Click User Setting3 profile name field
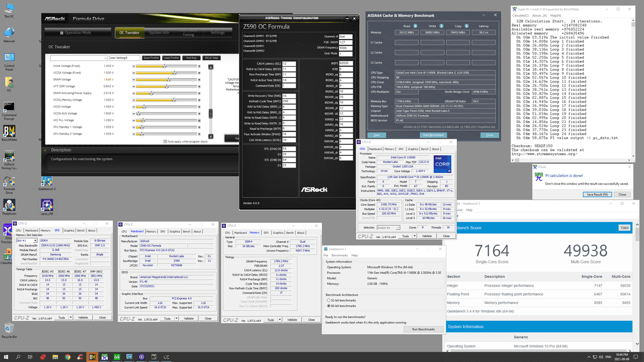This screenshot has width=644, height=362. [x=124, y=58]
